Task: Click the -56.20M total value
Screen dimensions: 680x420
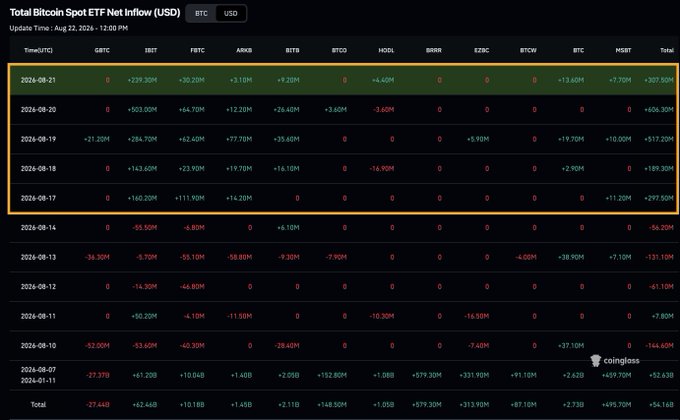Action: click(x=661, y=228)
